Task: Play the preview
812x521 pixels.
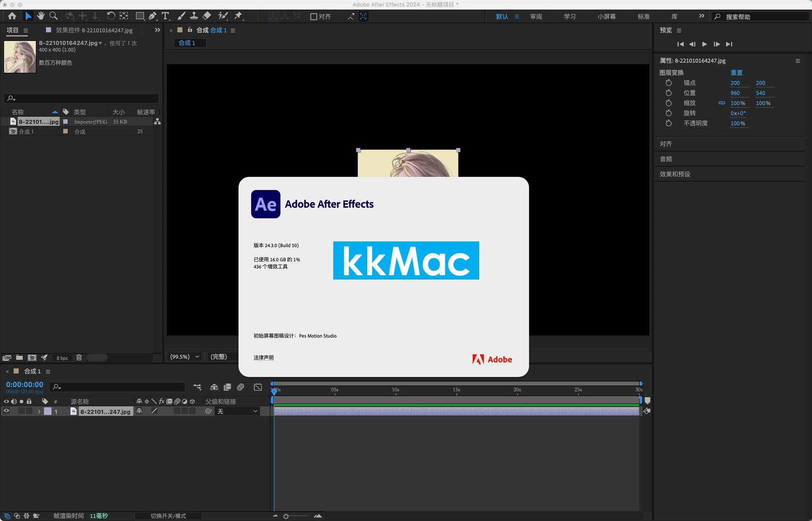Action: click(x=704, y=44)
